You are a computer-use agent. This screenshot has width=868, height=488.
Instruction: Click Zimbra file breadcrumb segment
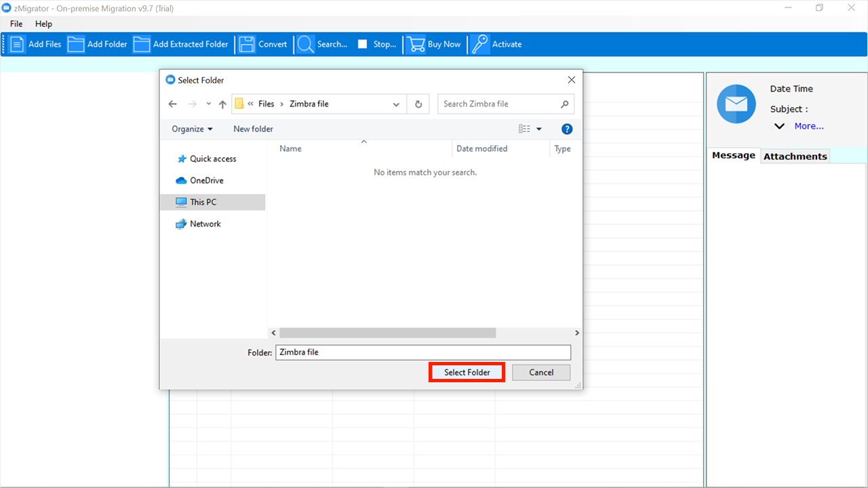309,104
